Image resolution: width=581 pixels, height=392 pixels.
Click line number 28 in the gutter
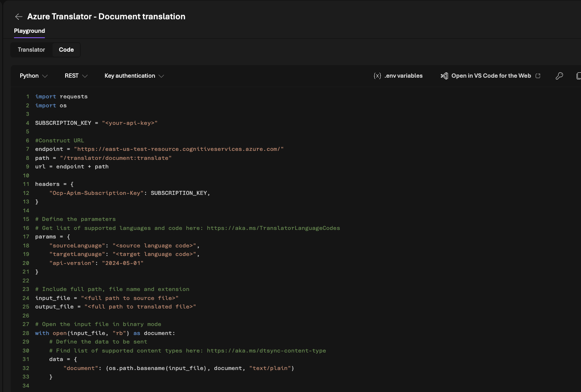coord(26,333)
